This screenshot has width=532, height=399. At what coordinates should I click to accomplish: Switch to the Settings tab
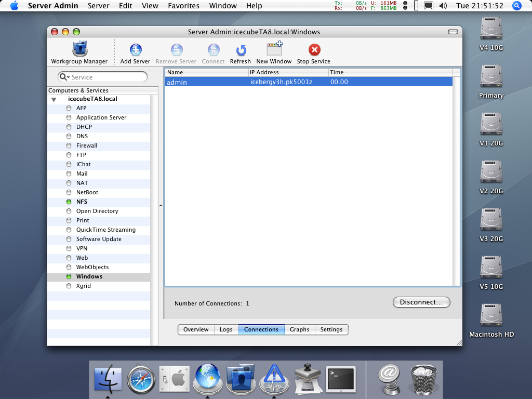[x=331, y=329]
